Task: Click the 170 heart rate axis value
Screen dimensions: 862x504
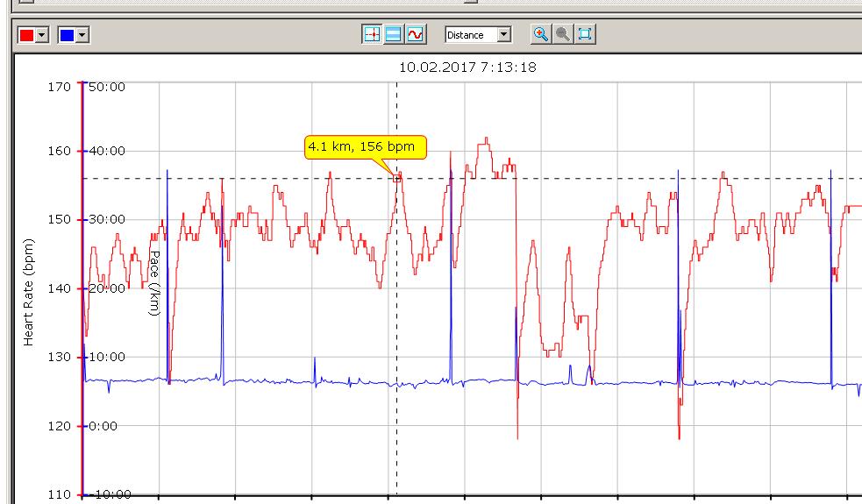Action: click(x=60, y=87)
